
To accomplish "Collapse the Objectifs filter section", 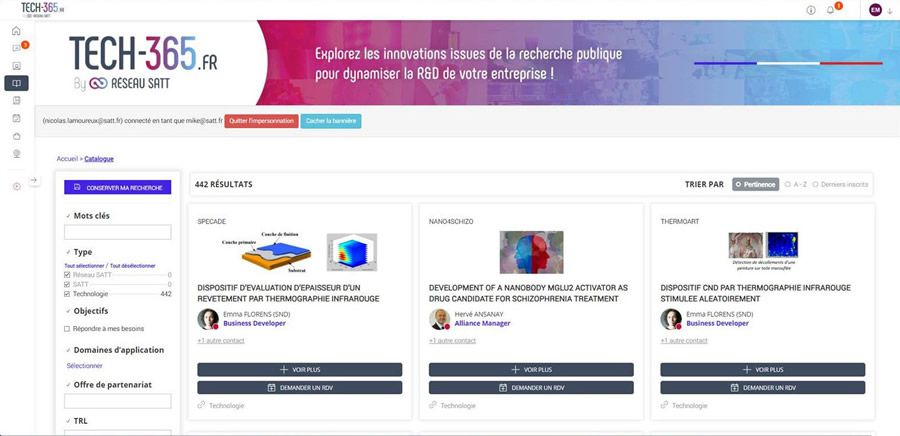I will (67, 311).
